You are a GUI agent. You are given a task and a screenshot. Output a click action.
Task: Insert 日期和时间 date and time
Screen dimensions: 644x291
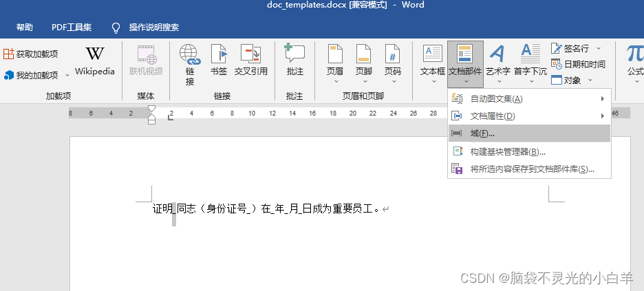(x=578, y=64)
